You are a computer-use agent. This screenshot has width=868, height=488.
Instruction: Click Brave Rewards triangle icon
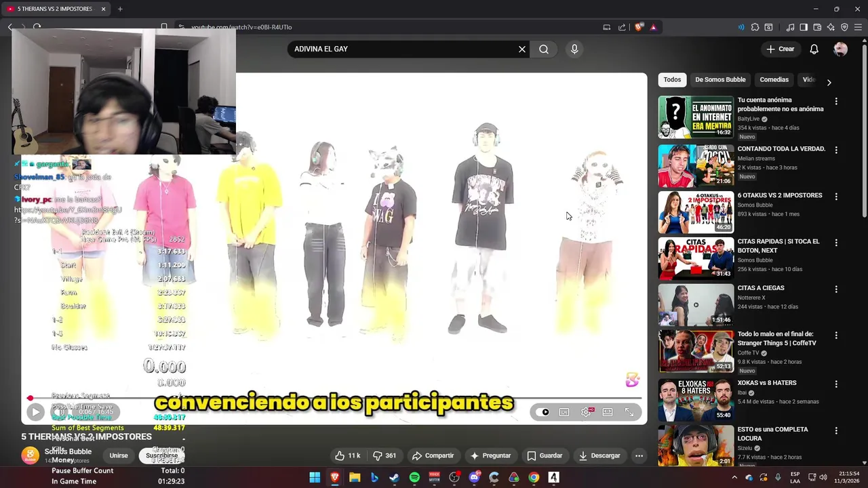[653, 27]
